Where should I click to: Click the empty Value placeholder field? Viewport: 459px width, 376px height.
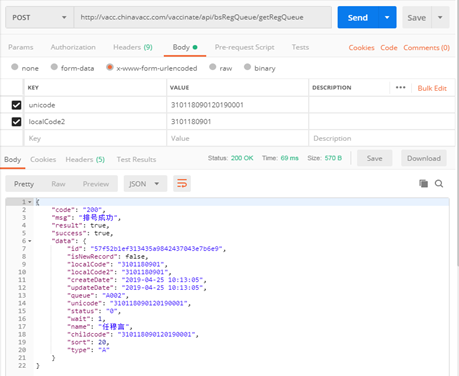[237, 138]
